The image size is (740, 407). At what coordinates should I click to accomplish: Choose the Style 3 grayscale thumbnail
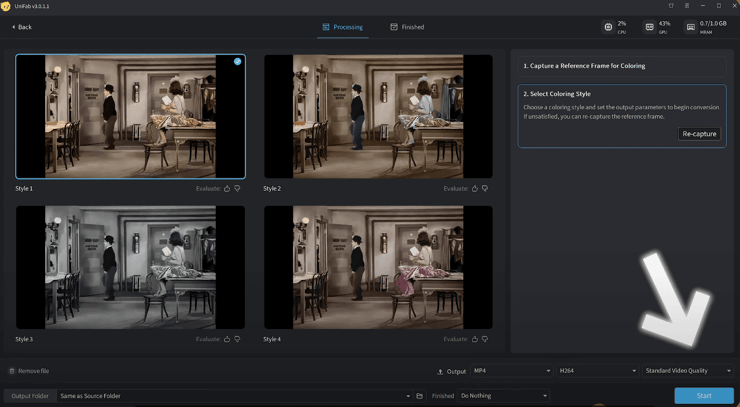pos(130,267)
